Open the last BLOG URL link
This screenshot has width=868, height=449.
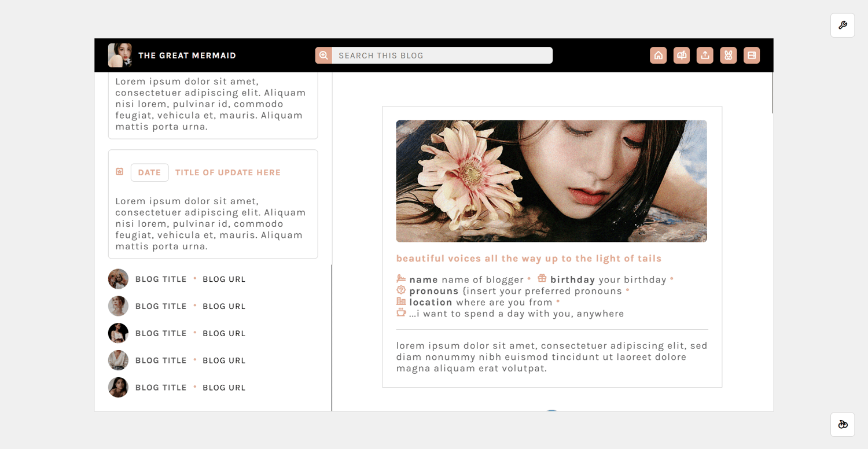click(224, 388)
